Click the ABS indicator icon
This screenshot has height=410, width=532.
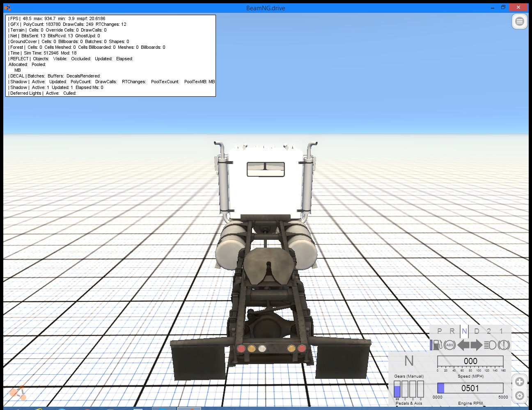coord(449,345)
